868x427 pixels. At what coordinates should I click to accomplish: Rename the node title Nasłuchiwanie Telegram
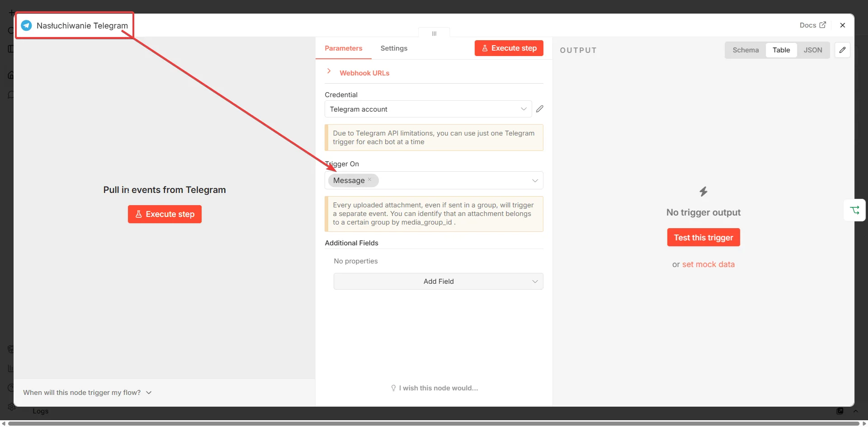tap(82, 26)
